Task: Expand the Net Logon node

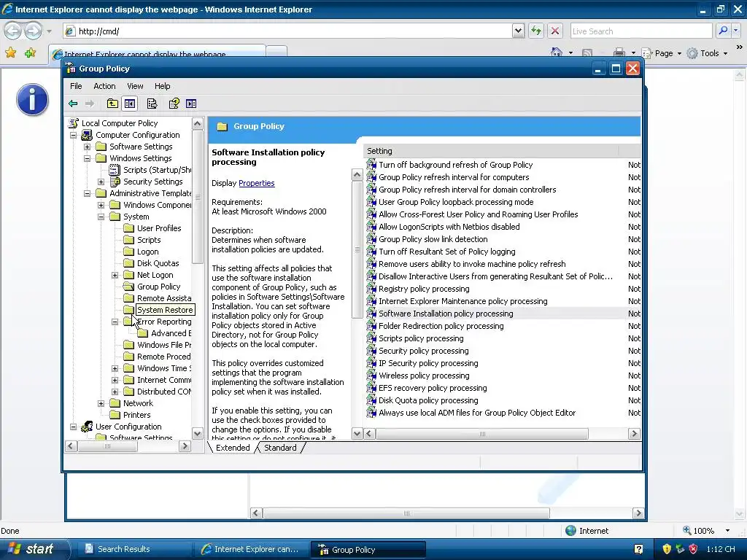Action: 115,275
